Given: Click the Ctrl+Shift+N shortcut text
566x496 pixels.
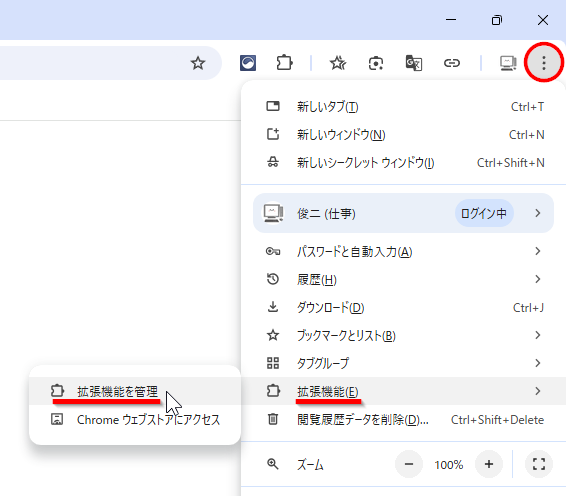Looking at the screenshot, I should point(510,163).
